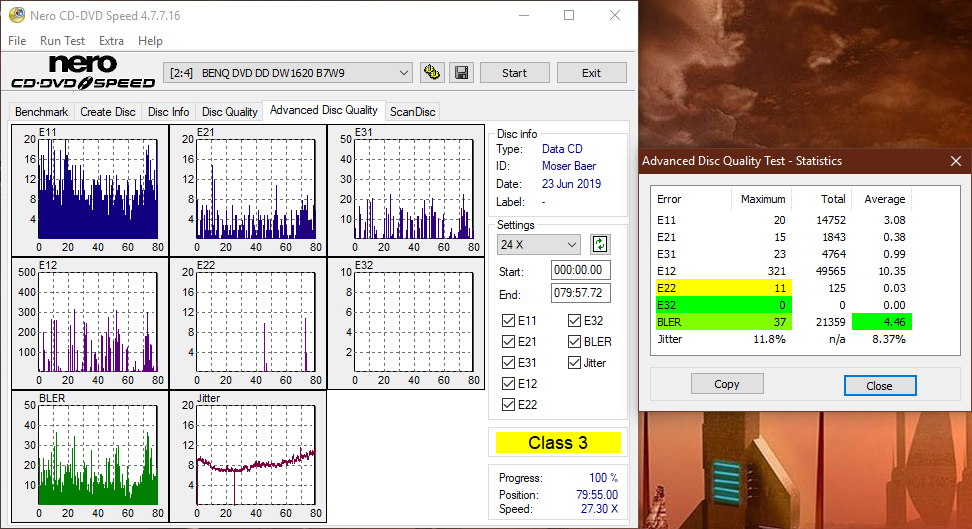Click the E12 error graph
The image size is (972, 529).
coord(90,323)
